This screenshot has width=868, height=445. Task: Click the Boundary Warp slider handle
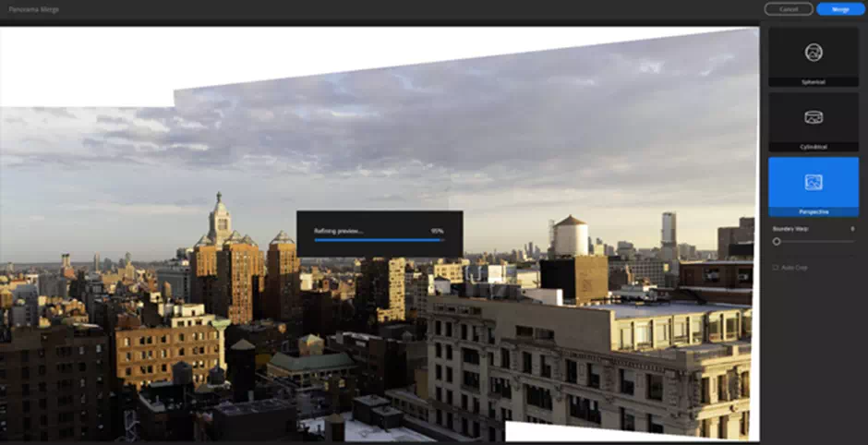tap(777, 241)
